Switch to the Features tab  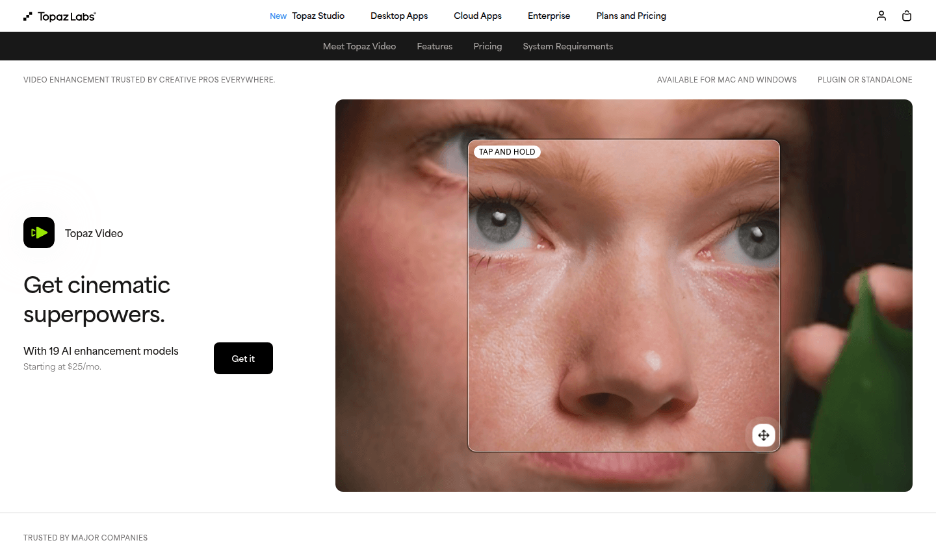pyautogui.click(x=434, y=46)
